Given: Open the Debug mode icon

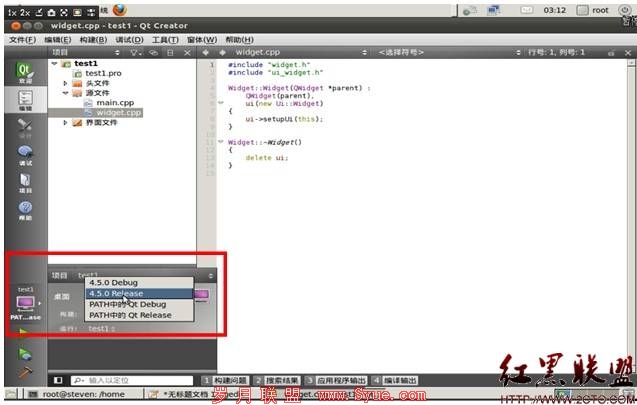Looking at the screenshot, I should [x=25, y=155].
